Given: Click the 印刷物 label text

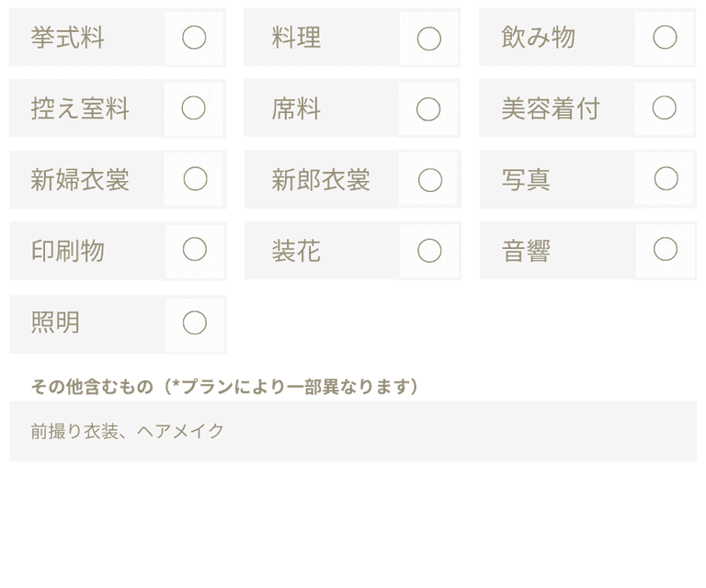Looking at the screenshot, I should pyautogui.click(x=67, y=251).
